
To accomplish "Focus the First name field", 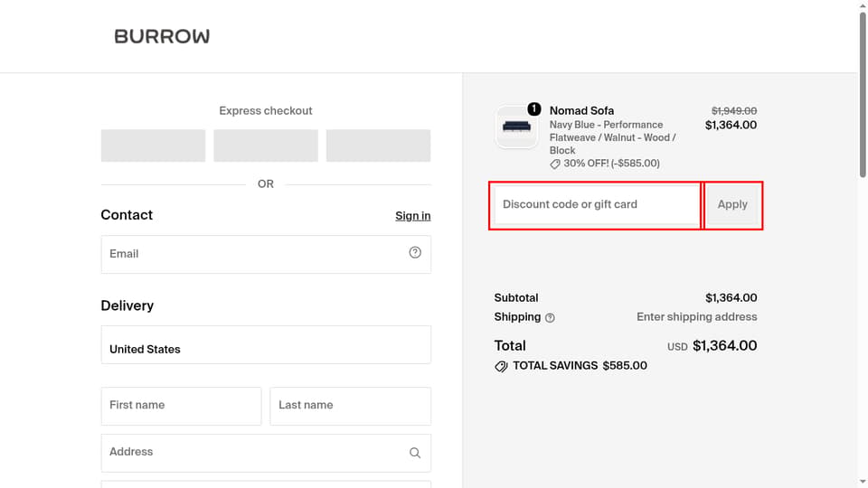I will click(x=181, y=406).
